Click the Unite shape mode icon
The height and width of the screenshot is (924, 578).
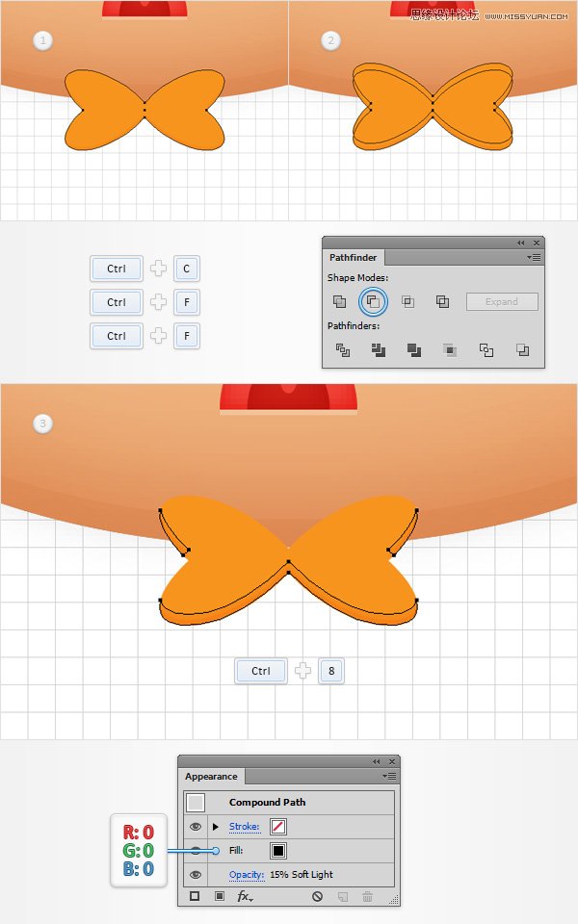(339, 301)
